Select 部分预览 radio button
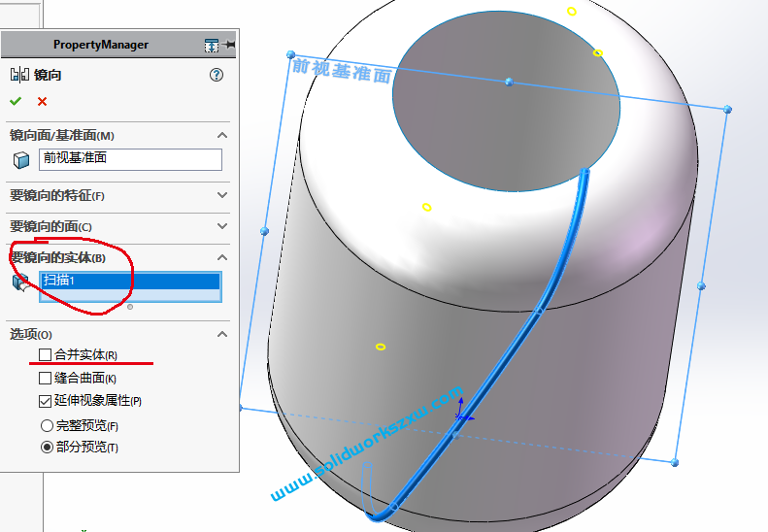The height and width of the screenshot is (532, 768). click(47, 448)
